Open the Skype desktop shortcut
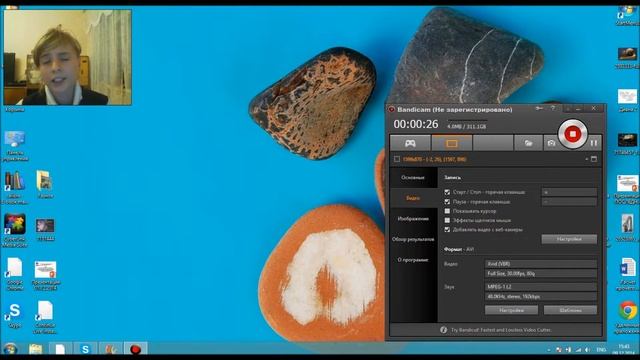The image size is (640, 360). click(14, 315)
